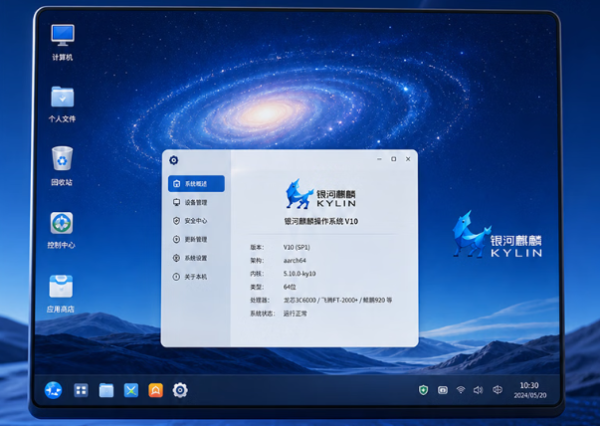Open the Wi-Fi tray indicator
This screenshot has width=600, height=426.
click(x=461, y=390)
